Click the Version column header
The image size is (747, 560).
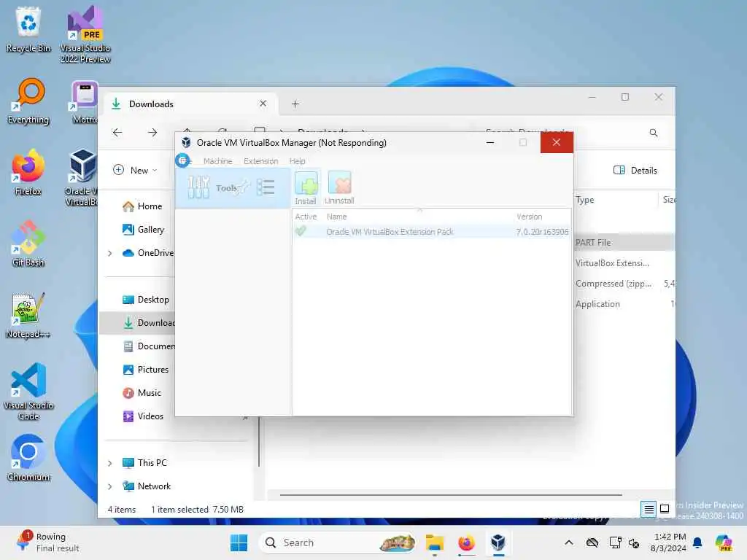tap(530, 217)
